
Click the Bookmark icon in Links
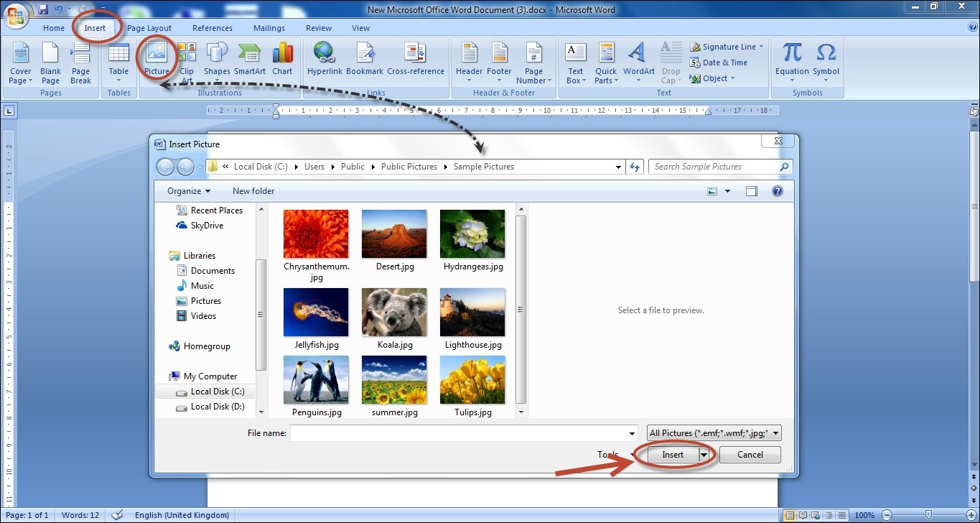coord(365,54)
